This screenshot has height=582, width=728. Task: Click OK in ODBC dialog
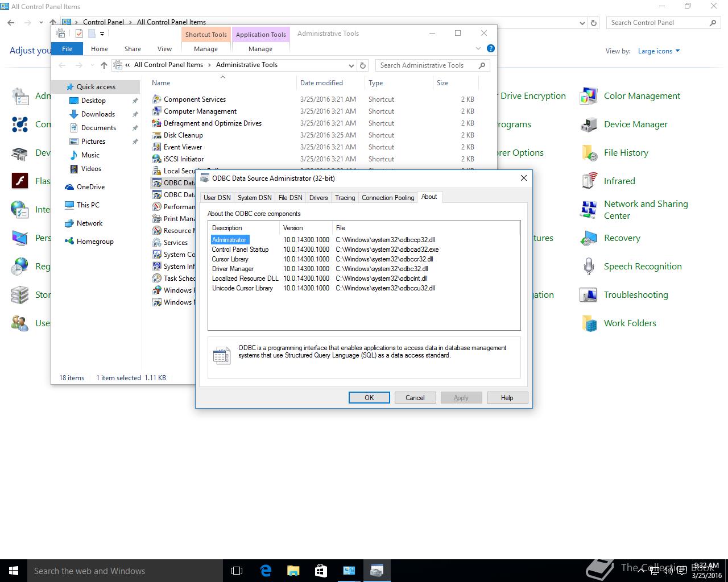point(369,398)
